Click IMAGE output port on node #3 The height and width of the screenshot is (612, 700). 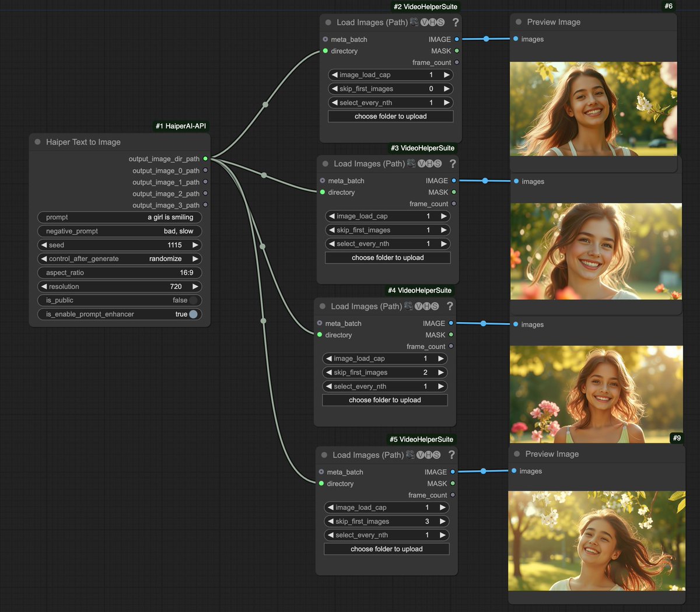tap(454, 181)
